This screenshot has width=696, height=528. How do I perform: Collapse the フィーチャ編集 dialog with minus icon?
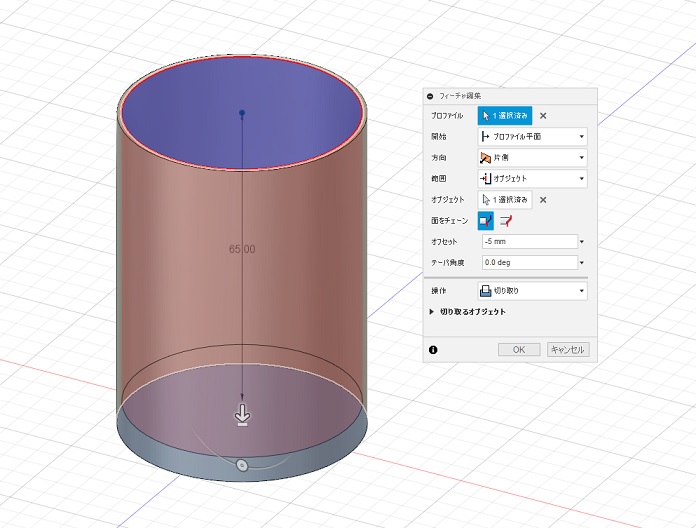pos(430,96)
